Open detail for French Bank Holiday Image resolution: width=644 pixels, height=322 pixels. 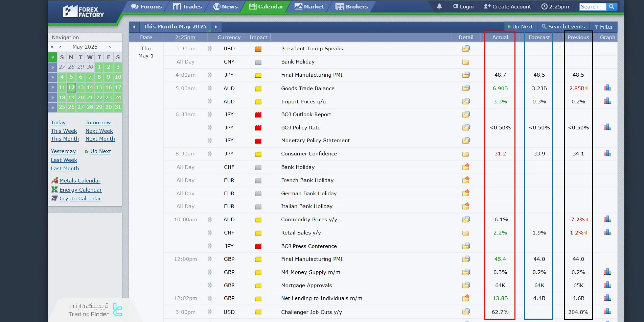466,180
